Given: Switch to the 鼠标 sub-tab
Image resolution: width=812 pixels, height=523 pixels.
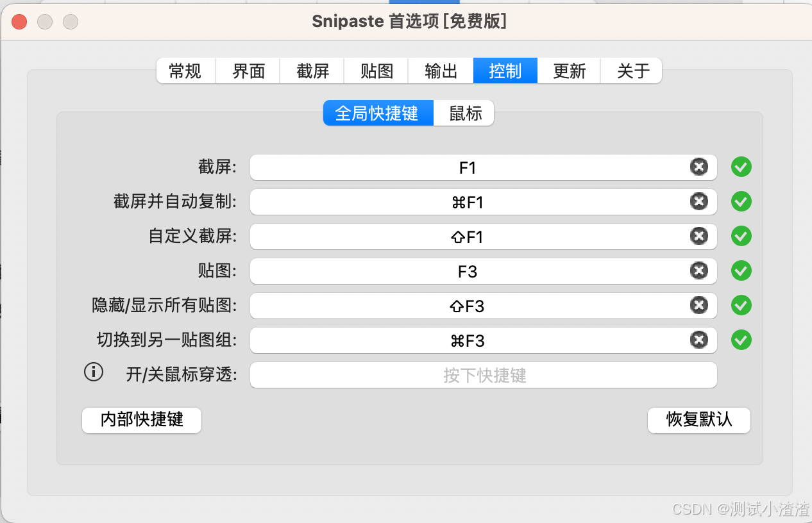Looking at the screenshot, I should [465, 113].
